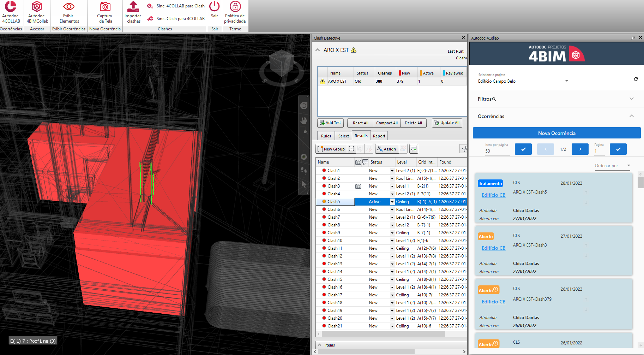Click the Add Comment speech bubble icon
Image resolution: width=644 pixels, height=355 pixels.
pos(414,149)
